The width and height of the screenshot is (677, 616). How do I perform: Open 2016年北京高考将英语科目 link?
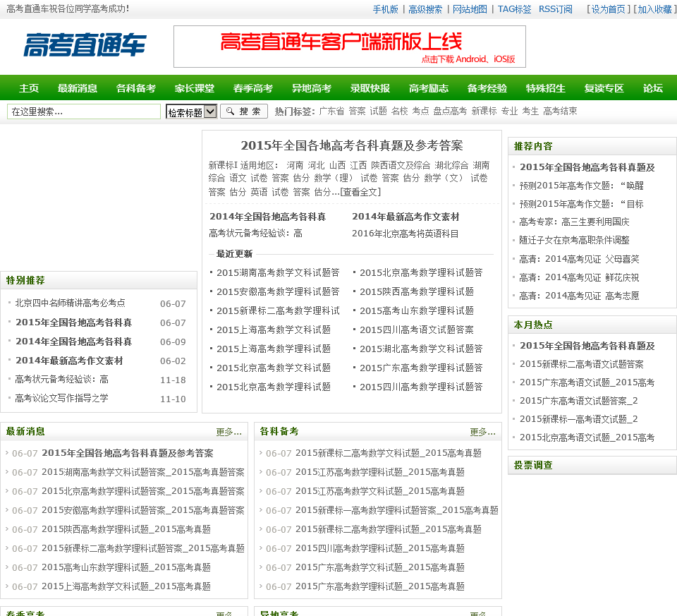pos(405,234)
